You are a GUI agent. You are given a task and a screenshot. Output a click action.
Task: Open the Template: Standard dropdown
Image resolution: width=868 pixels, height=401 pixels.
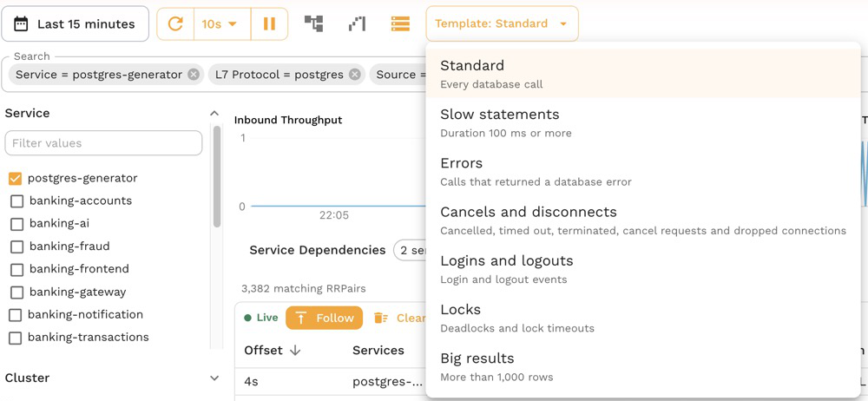[x=502, y=23]
